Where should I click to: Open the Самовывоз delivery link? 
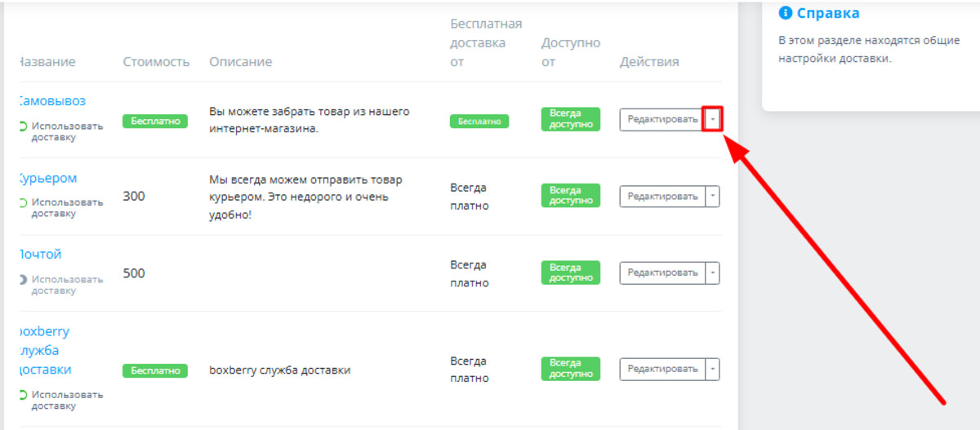point(51,101)
